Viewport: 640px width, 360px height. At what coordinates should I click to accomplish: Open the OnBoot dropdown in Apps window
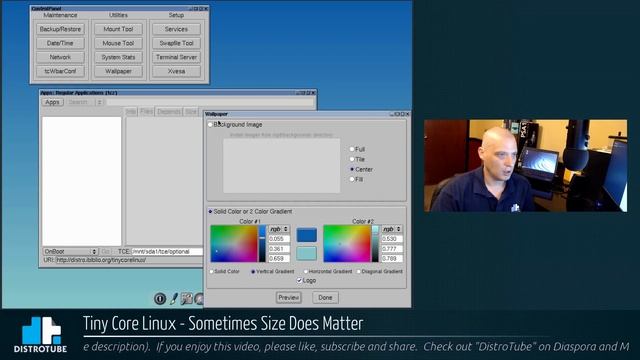point(70,251)
